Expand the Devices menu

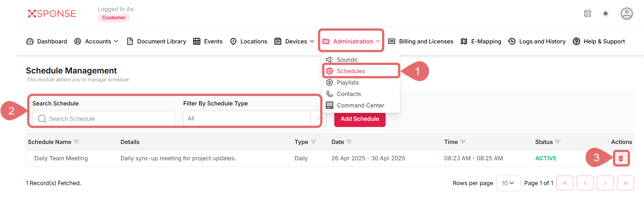pos(295,41)
